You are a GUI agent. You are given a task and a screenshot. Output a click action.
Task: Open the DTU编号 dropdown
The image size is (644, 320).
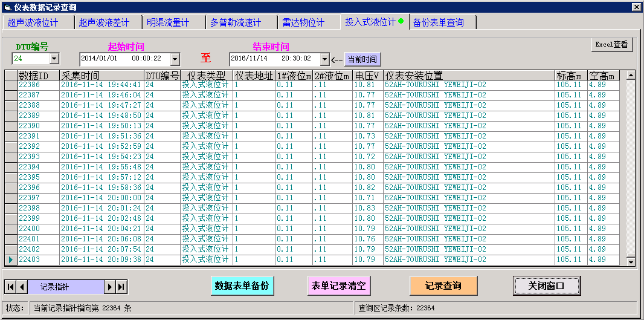point(54,59)
